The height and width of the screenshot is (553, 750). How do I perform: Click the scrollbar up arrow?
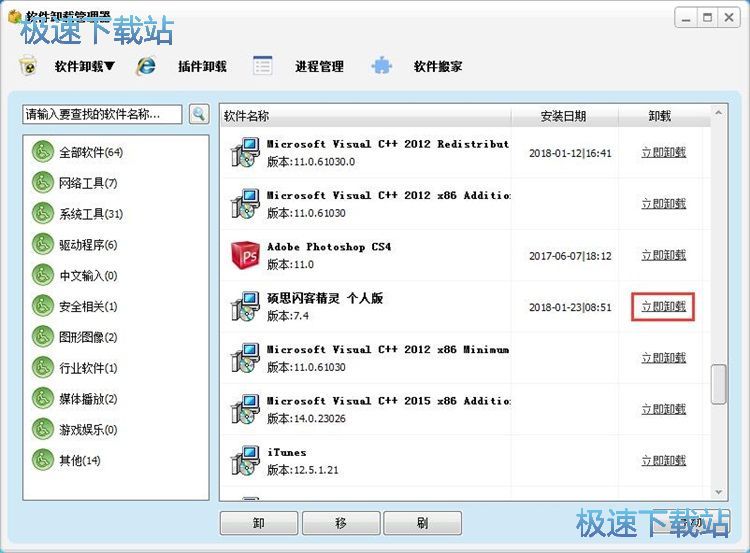[x=718, y=113]
